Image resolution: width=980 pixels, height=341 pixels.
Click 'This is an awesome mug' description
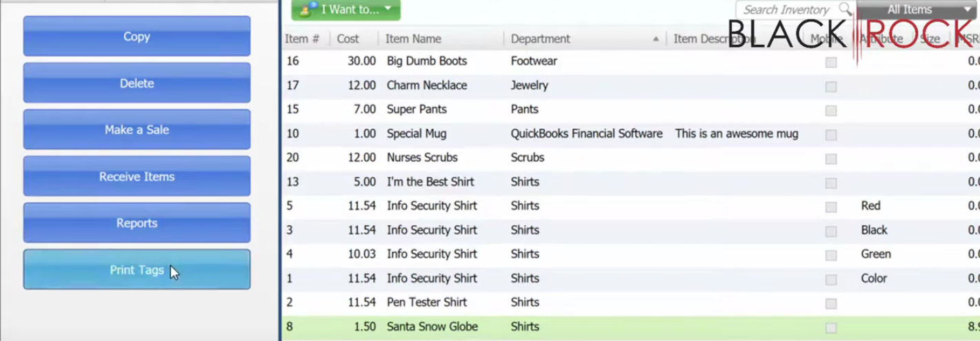click(x=737, y=134)
